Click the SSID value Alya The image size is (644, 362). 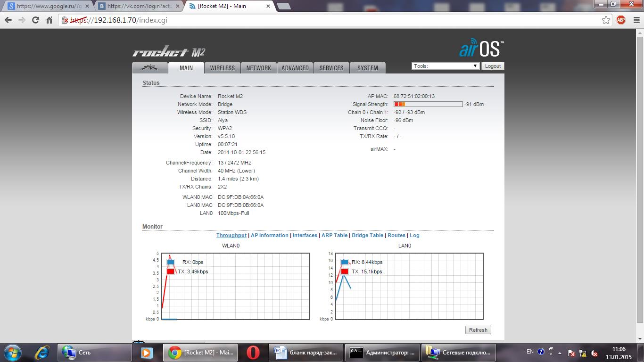click(223, 120)
